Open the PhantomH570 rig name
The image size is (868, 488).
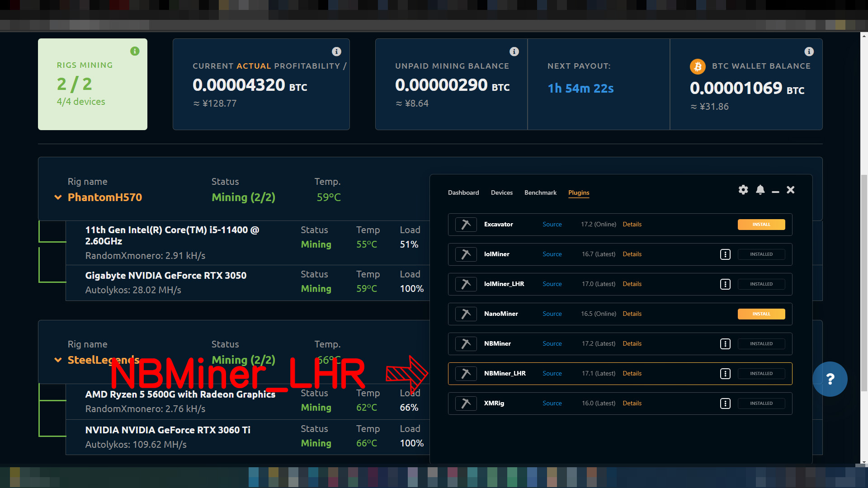click(x=105, y=197)
